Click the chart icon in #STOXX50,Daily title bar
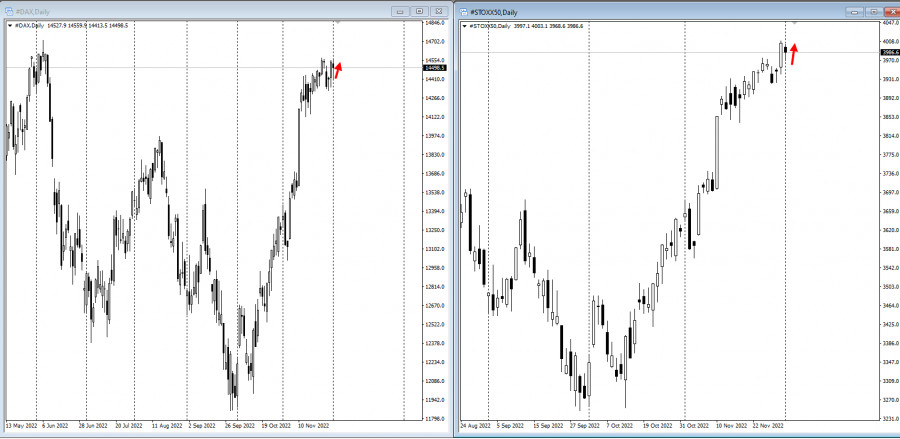This screenshot has width=900, height=439. tap(463, 12)
